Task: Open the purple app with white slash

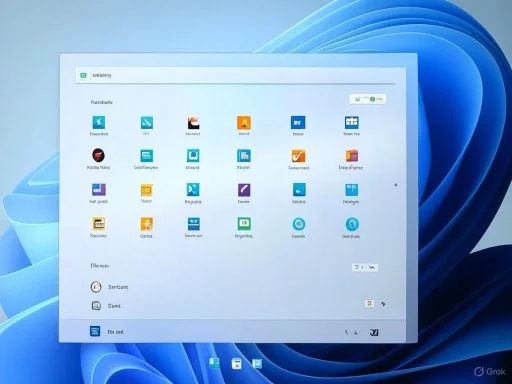Action: click(244, 190)
